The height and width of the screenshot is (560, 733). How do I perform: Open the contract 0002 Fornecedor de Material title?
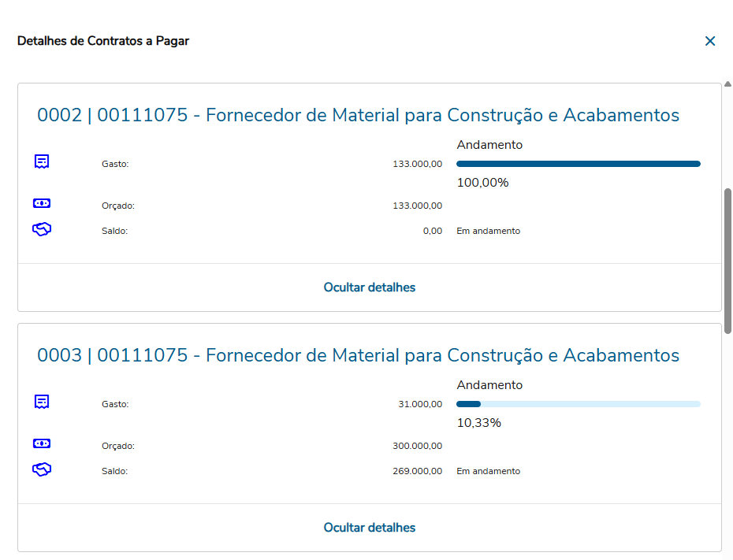click(358, 116)
